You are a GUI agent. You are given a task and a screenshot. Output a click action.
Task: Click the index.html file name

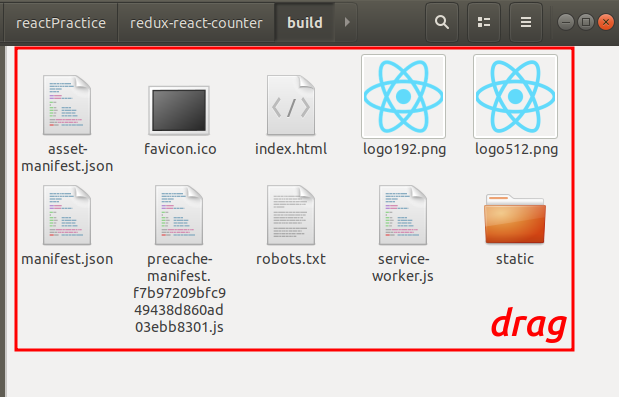pos(291,149)
